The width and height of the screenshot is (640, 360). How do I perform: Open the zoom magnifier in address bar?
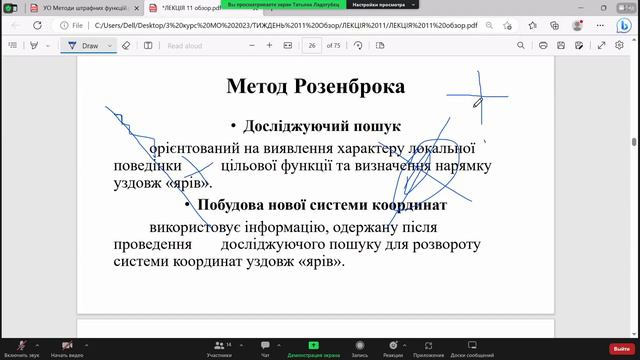[489, 25]
